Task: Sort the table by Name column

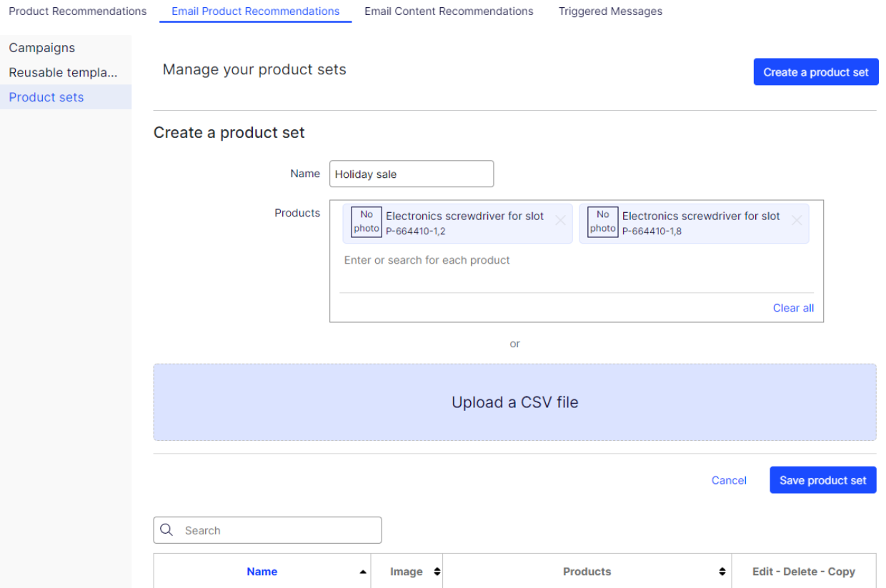Action: coord(262,572)
